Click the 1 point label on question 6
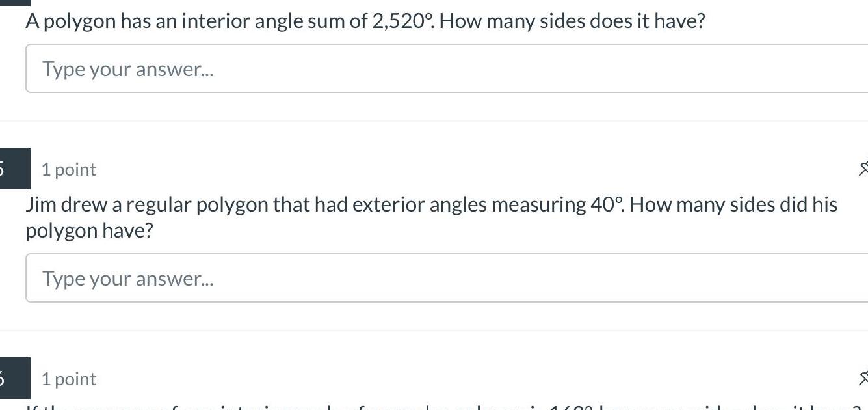This screenshot has height=410, width=868. point(68,377)
